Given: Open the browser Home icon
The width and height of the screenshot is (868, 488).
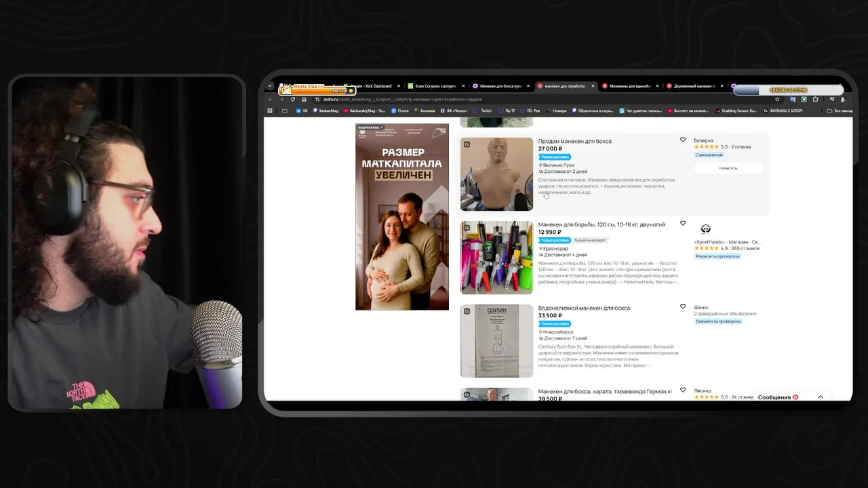Looking at the screenshot, I should point(304,99).
